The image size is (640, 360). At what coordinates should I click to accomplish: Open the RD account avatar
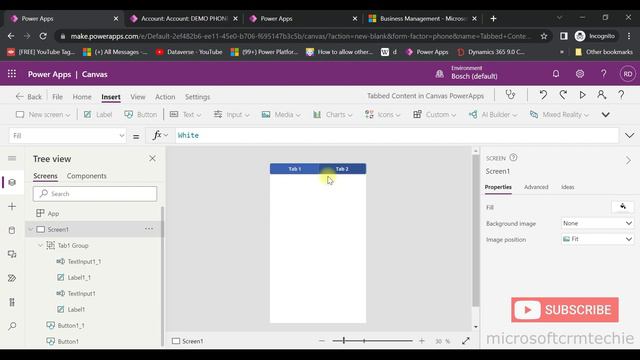point(628,74)
